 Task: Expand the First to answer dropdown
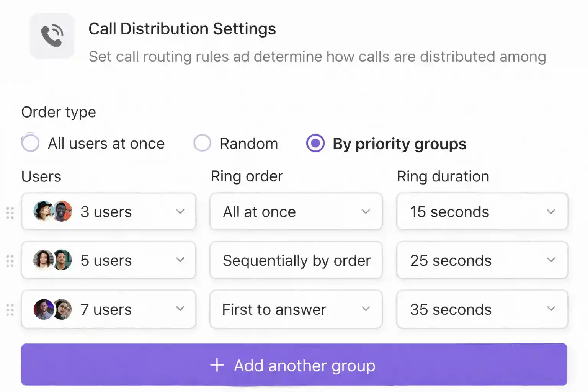coord(296,309)
